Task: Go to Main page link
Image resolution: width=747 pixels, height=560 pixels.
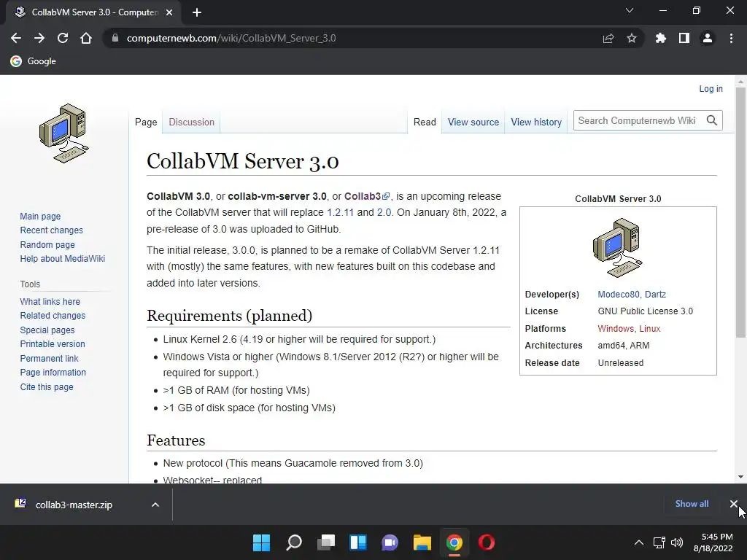Action: (40, 216)
